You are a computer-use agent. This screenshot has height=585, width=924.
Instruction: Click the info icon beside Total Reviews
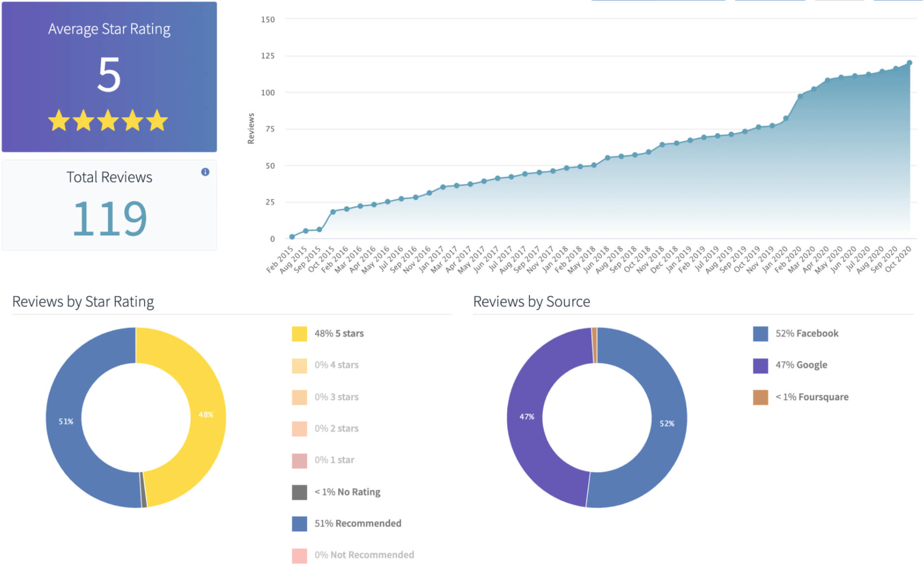(x=205, y=172)
